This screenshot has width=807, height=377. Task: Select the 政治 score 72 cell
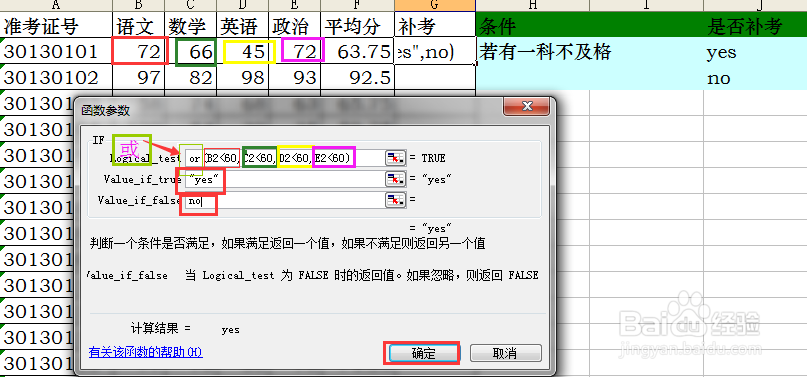(295, 51)
